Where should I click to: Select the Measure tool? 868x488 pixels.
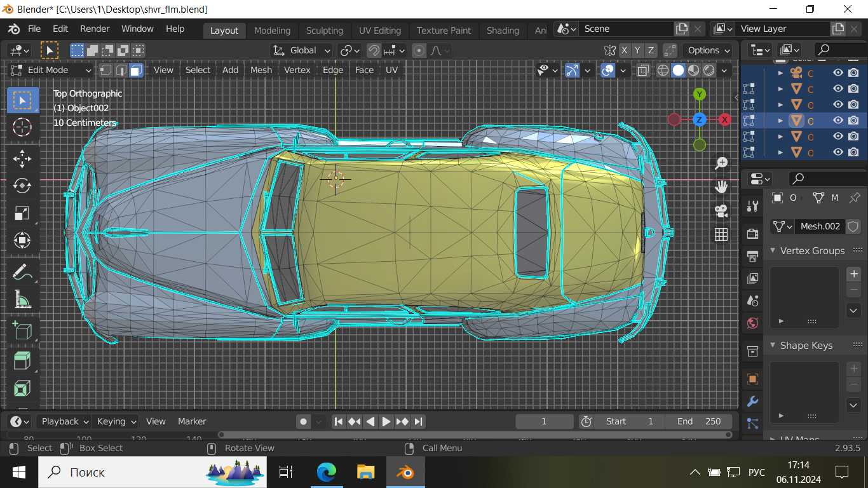(22, 299)
